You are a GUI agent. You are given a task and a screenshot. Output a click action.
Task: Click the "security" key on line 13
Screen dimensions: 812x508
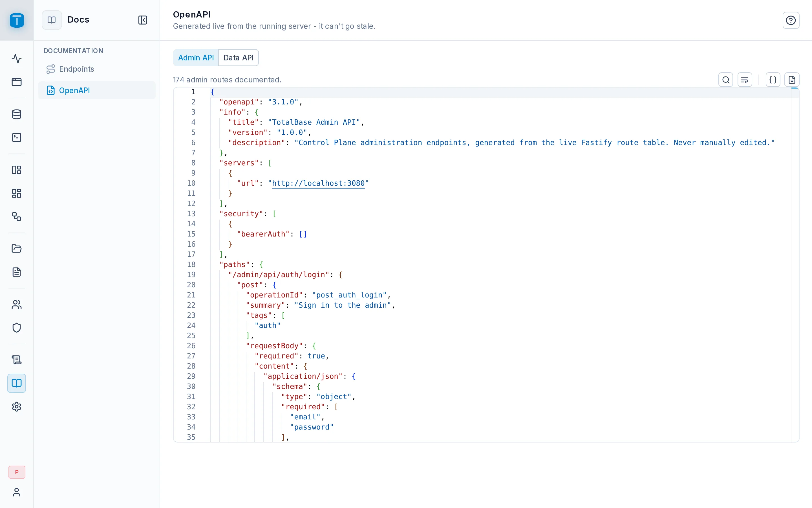[241, 214]
